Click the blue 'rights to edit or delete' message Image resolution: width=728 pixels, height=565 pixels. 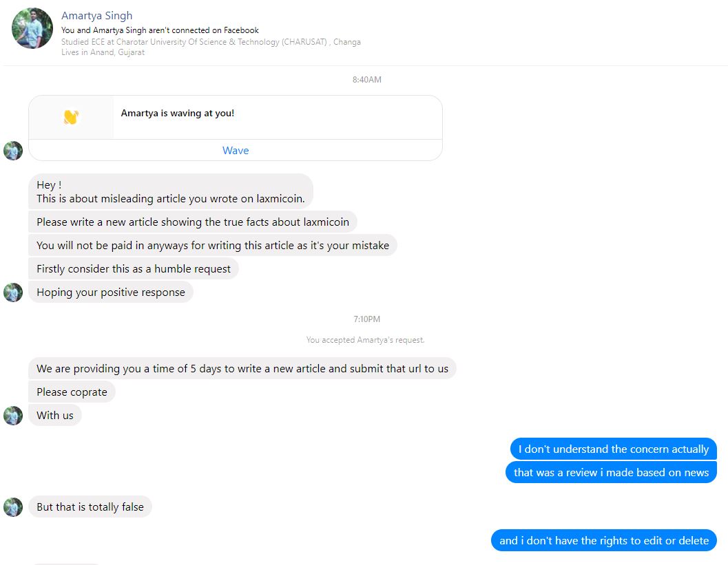[604, 540]
